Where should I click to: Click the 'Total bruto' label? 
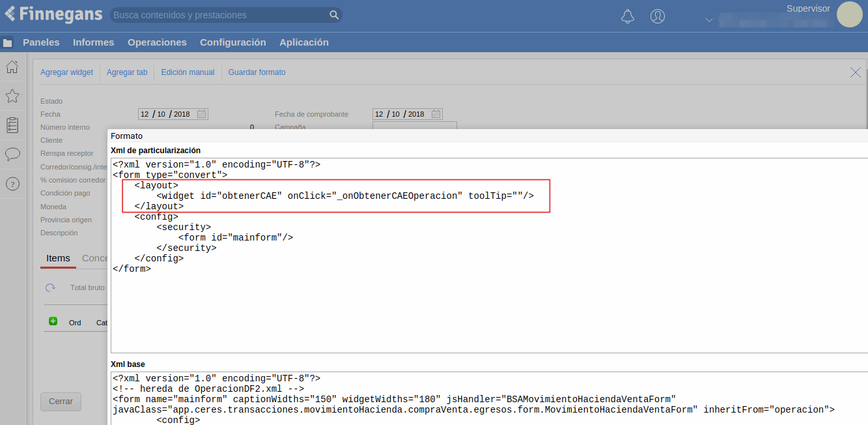87,287
